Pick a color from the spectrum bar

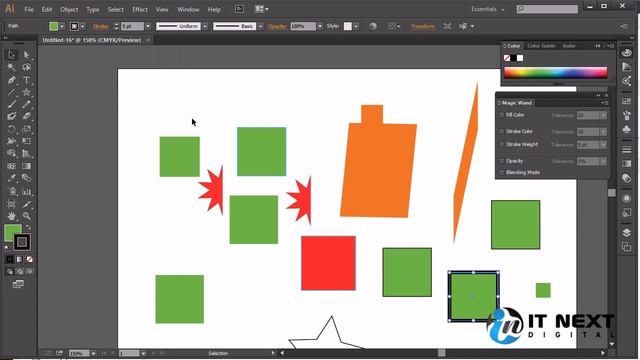[x=556, y=73]
